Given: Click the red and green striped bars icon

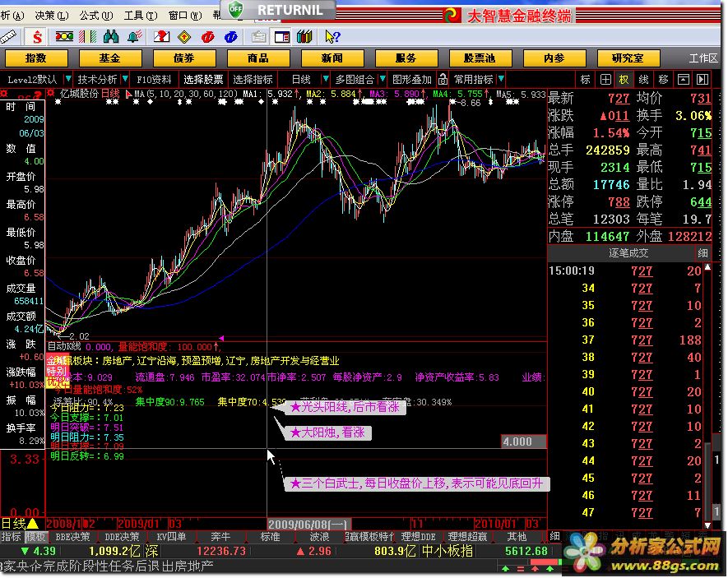Looking at the screenshot, I should coord(87,36).
